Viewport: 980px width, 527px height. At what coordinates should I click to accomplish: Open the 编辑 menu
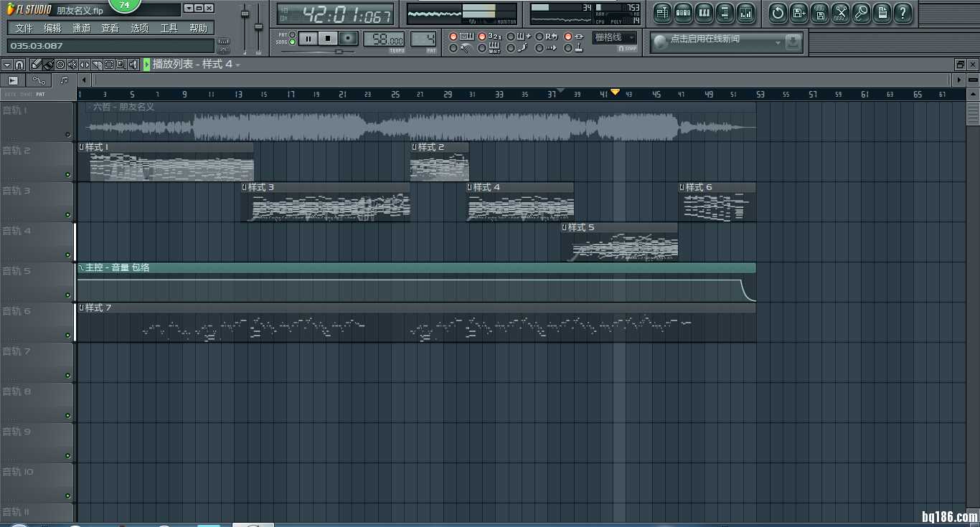(52, 28)
